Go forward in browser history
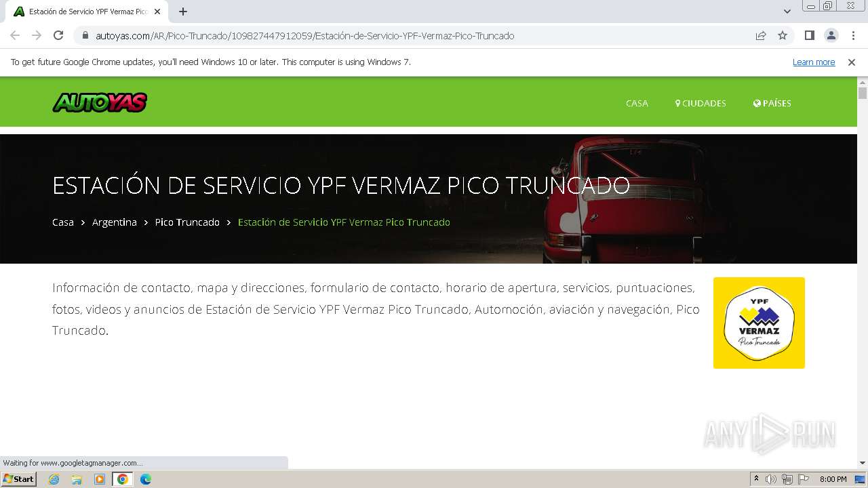This screenshot has width=868, height=488. [x=37, y=35]
